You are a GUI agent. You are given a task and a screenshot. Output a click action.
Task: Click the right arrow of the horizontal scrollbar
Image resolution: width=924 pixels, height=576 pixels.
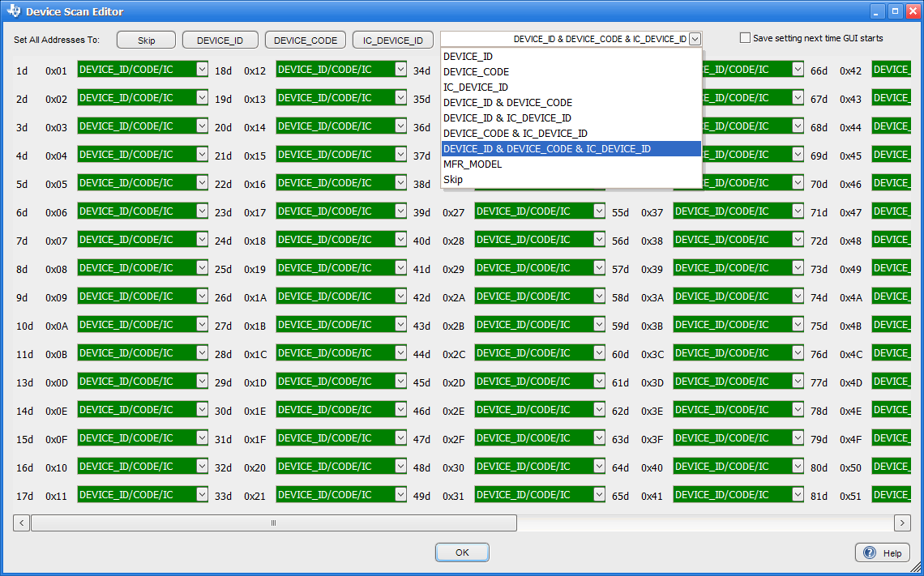(902, 523)
